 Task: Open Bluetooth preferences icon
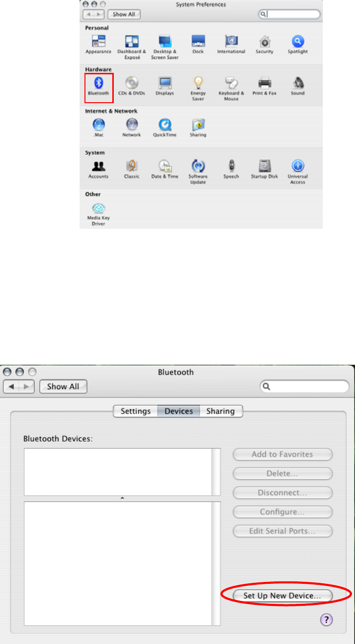coord(99,86)
